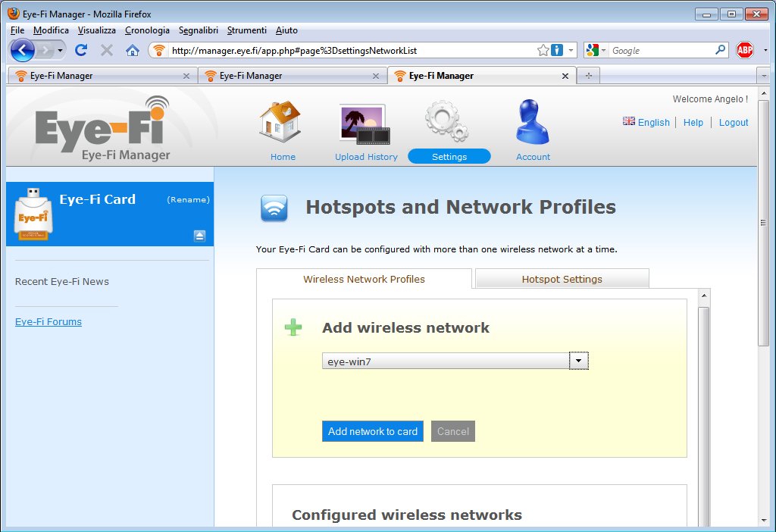Open the Account link
This screenshot has width=776, height=532.
(x=533, y=157)
